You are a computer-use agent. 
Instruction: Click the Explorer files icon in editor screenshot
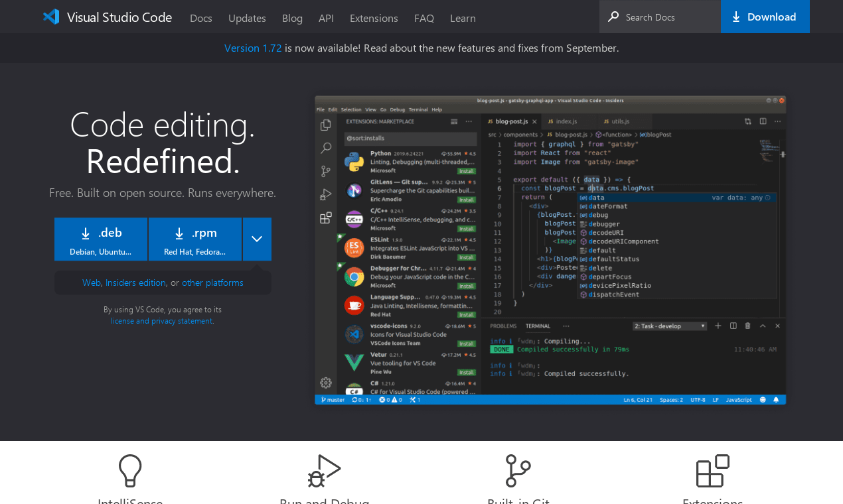[325, 125]
